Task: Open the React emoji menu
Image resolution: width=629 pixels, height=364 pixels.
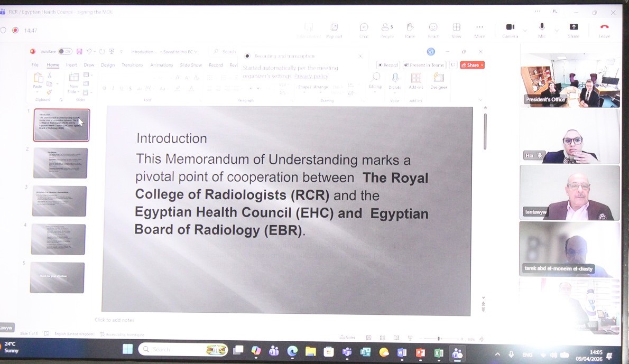Action: click(x=433, y=31)
